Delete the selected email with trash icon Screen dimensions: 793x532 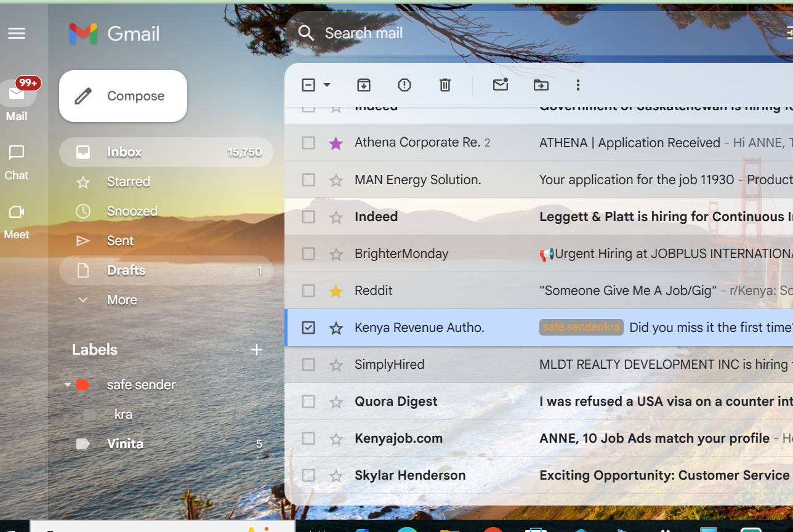point(445,85)
